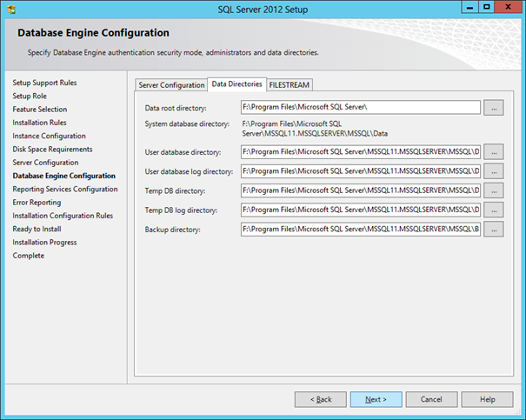Select Setup Support Rules step
526x420 pixels.
(x=44, y=83)
